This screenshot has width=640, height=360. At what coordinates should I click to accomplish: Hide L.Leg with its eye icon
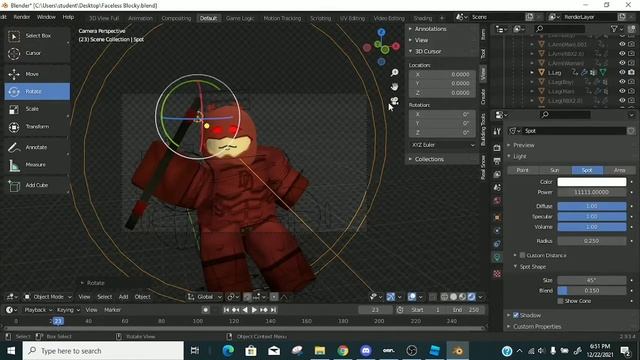click(622, 72)
